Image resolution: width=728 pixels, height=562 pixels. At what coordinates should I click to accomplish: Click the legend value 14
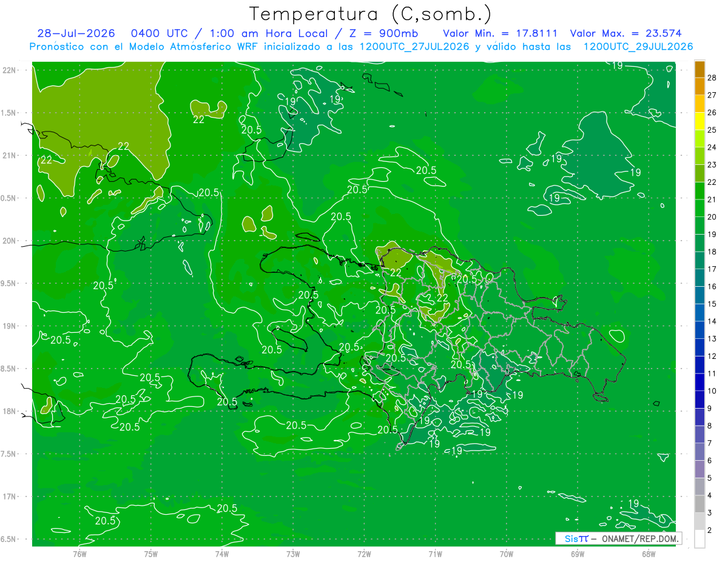pos(712,321)
